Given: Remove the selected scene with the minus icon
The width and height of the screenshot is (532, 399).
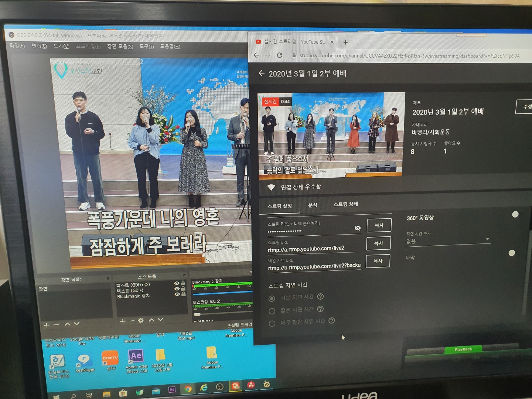Looking at the screenshot, I should tap(56, 325).
